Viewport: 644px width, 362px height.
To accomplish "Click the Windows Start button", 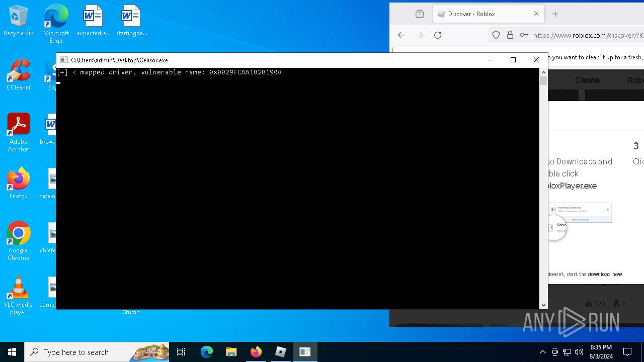I will click(x=12, y=352).
